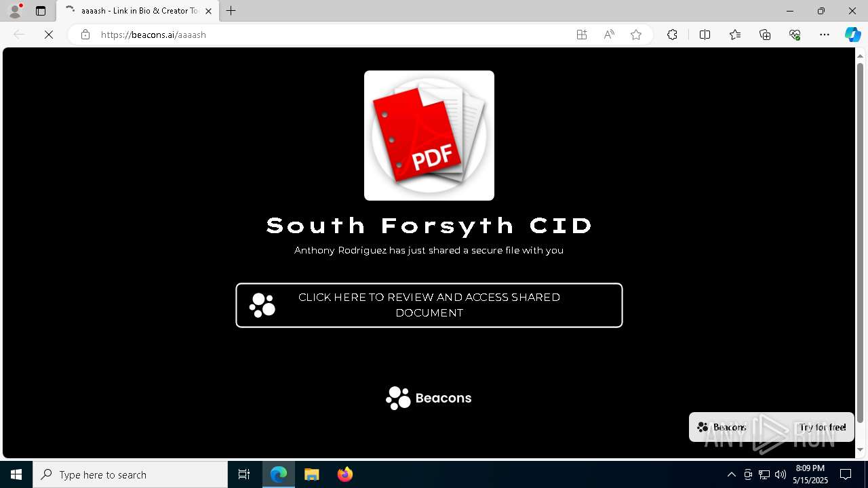Show hidden system tray icons
This screenshot has height=488, width=868.
(731, 474)
